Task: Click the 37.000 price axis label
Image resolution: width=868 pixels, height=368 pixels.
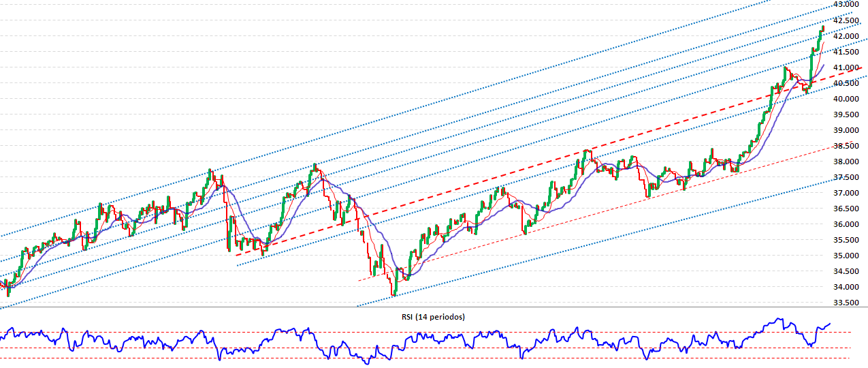Action: point(848,193)
